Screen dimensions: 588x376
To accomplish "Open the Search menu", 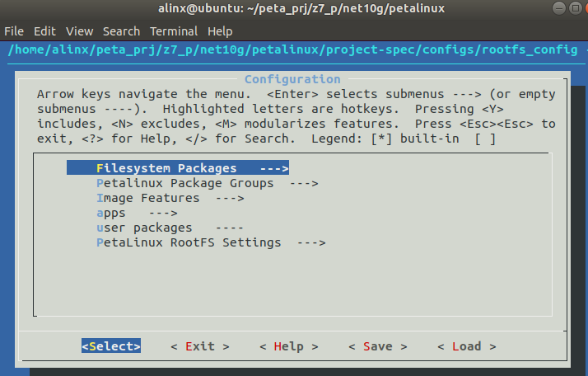I will pos(122,31).
